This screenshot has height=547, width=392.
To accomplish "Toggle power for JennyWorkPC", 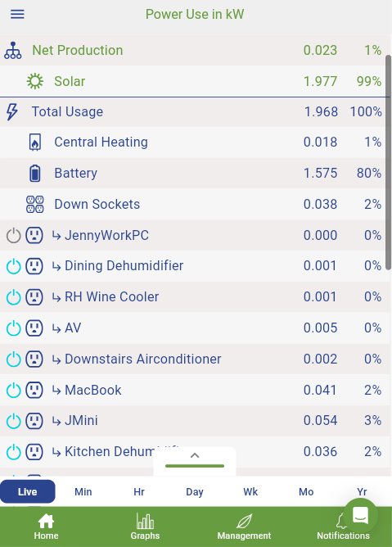I will point(14,235).
